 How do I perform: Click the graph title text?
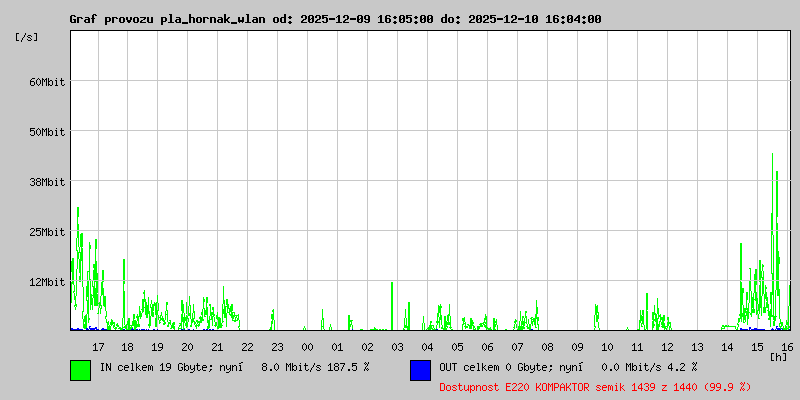(335, 19)
